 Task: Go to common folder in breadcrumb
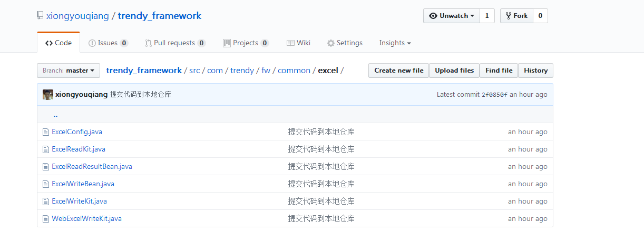coord(294,70)
